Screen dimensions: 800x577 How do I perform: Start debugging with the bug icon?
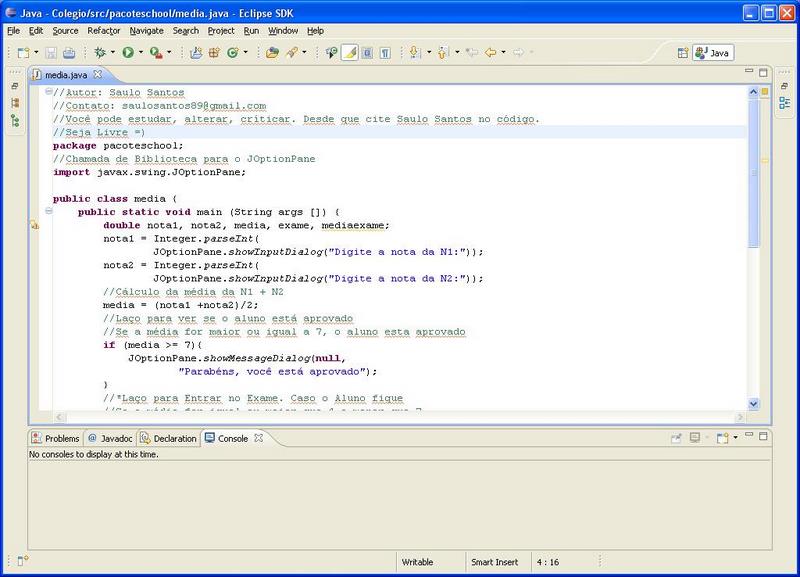pos(100,53)
